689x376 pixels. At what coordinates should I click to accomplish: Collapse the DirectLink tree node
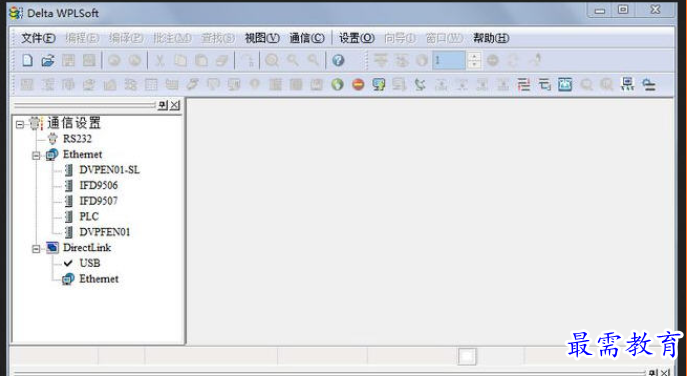(36, 249)
